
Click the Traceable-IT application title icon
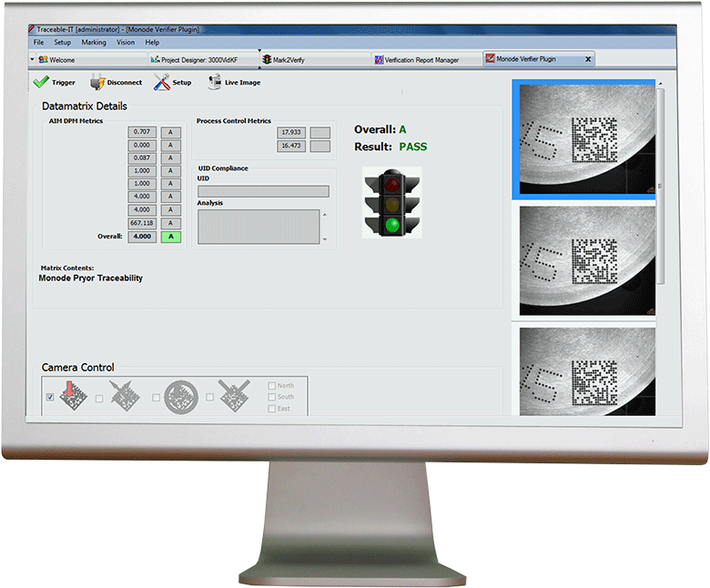tap(32, 29)
